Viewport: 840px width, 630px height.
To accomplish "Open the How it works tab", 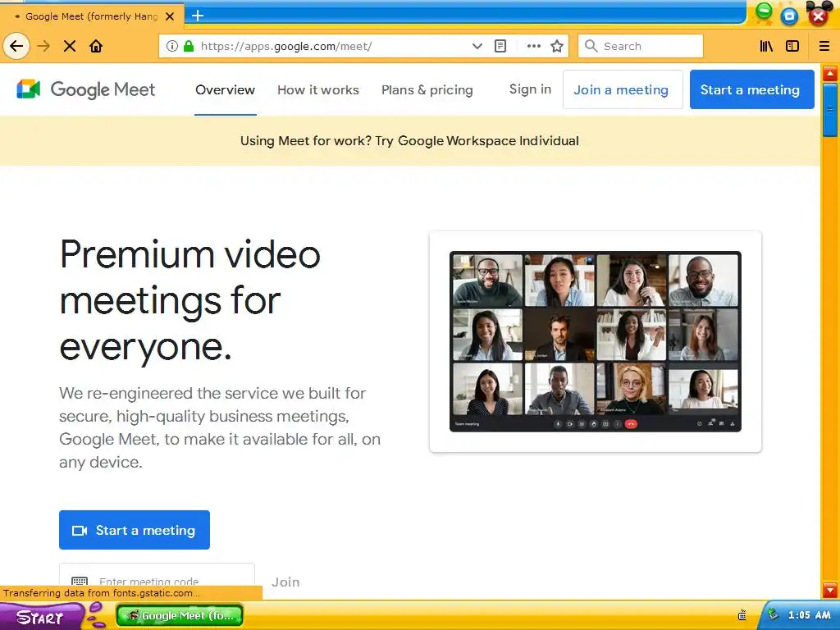I will (318, 90).
